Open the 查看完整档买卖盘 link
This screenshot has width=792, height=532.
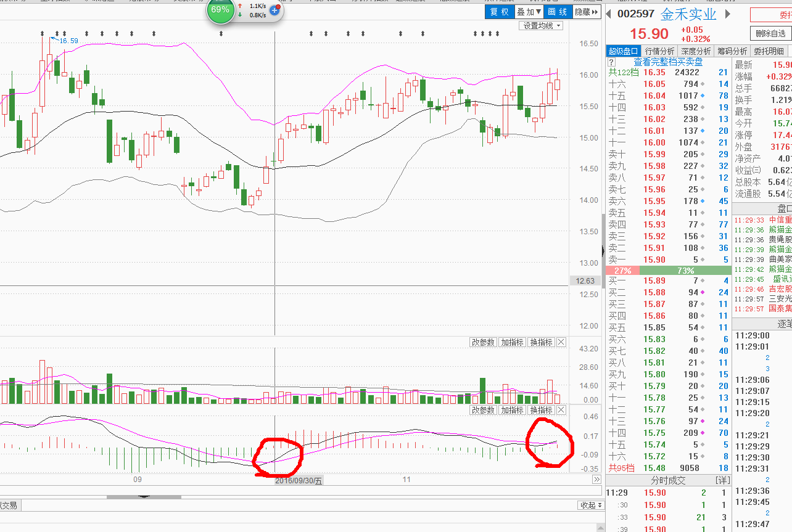pos(668,62)
